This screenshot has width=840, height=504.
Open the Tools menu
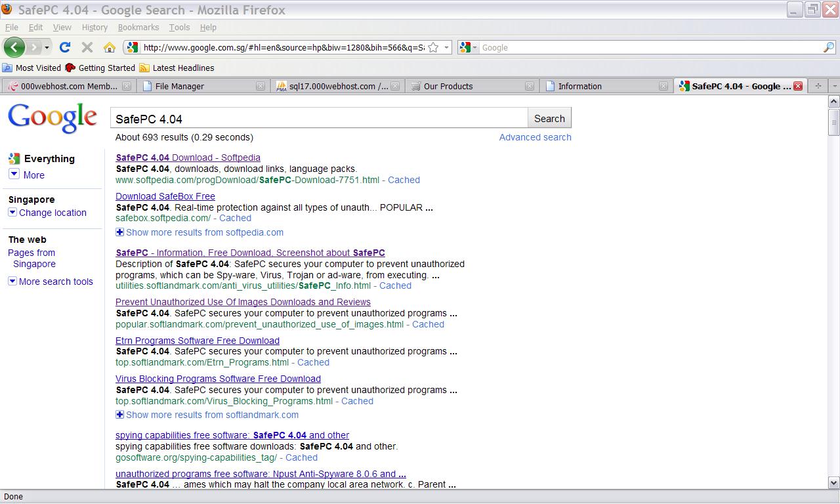point(179,27)
